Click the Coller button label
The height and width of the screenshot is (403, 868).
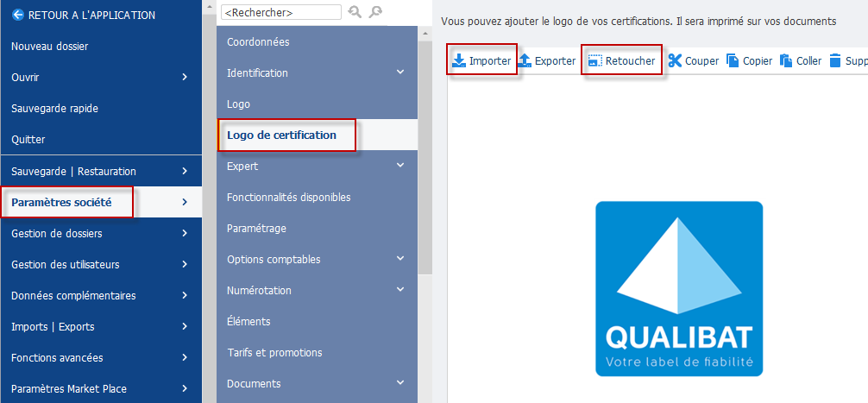(x=808, y=61)
